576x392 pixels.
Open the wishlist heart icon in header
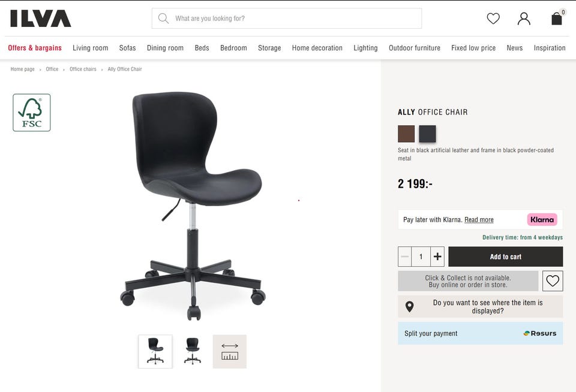(493, 19)
